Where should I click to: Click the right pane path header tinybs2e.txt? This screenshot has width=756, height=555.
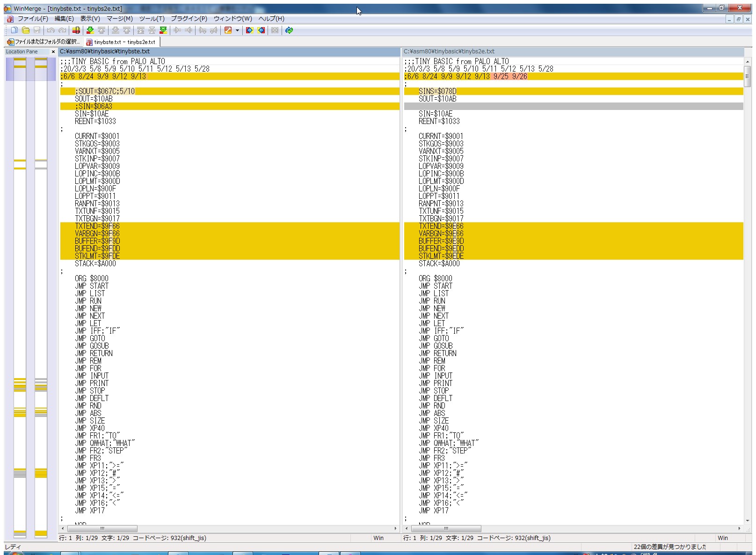pyautogui.click(x=573, y=51)
